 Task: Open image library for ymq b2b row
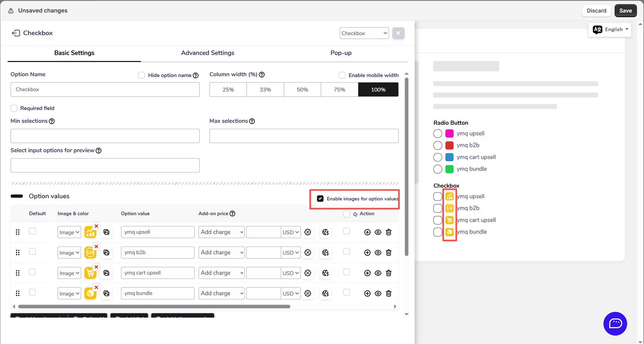pos(106,252)
